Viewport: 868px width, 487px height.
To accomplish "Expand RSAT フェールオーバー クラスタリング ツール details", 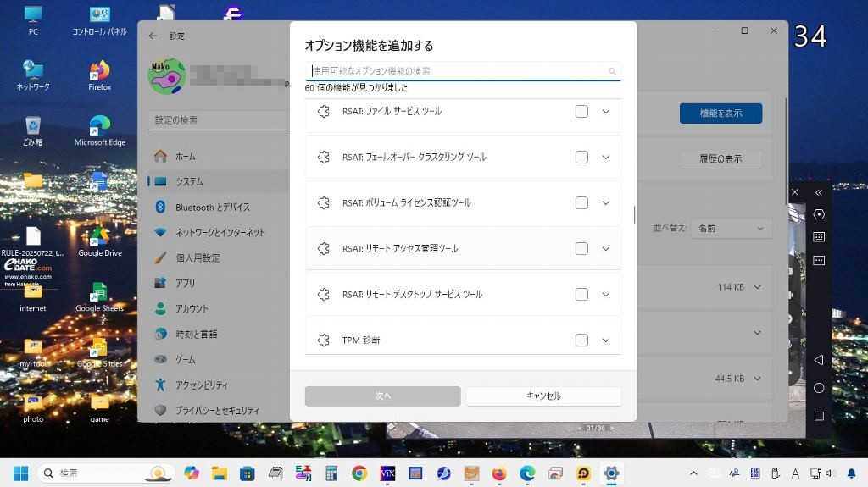I will (x=605, y=157).
